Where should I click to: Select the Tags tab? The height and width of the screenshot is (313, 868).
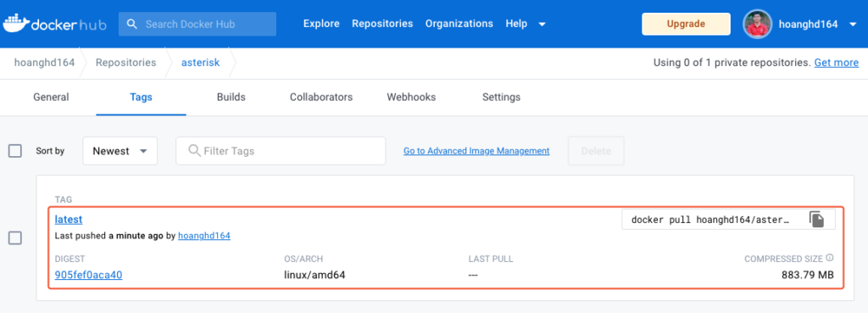click(142, 97)
